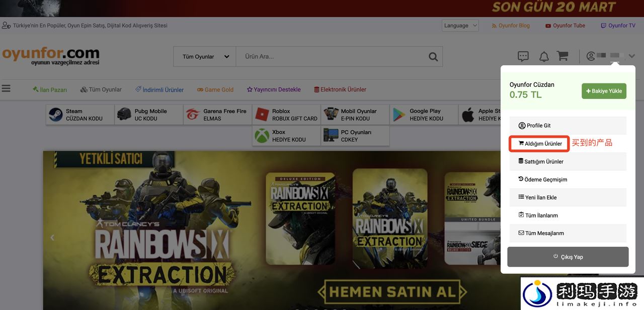This screenshot has width=644, height=310.
Task: Click the user account avatar icon
Action: 591,56
